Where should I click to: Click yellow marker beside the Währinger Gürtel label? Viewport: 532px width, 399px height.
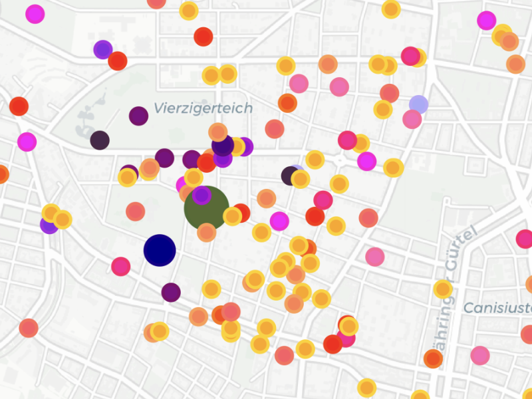coord(443,289)
